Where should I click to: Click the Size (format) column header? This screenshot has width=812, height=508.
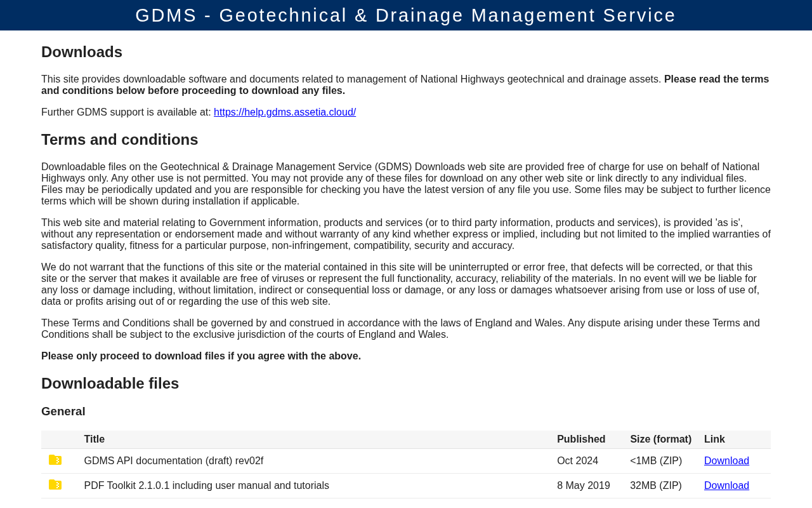[x=660, y=439]
